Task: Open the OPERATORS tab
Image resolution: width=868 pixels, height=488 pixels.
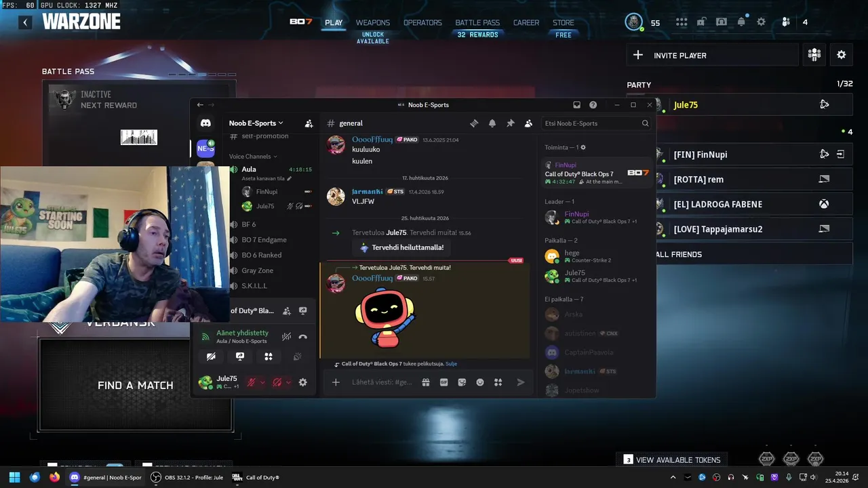Action: 422,22
